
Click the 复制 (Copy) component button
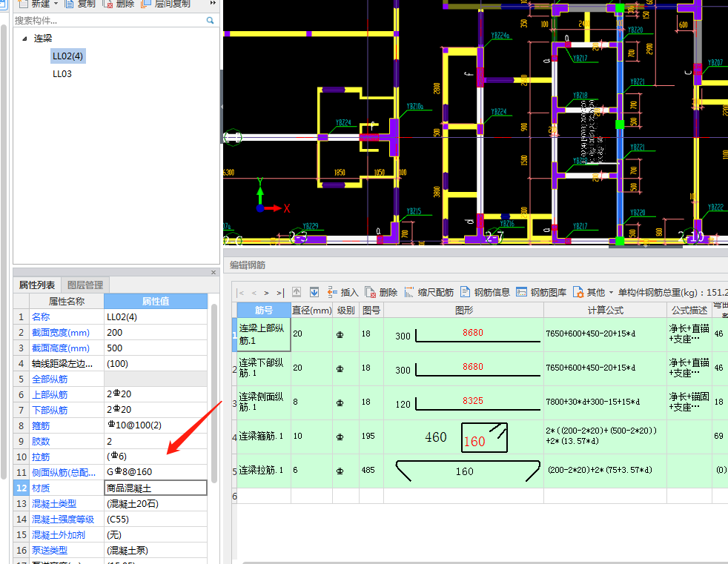(80, 4)
